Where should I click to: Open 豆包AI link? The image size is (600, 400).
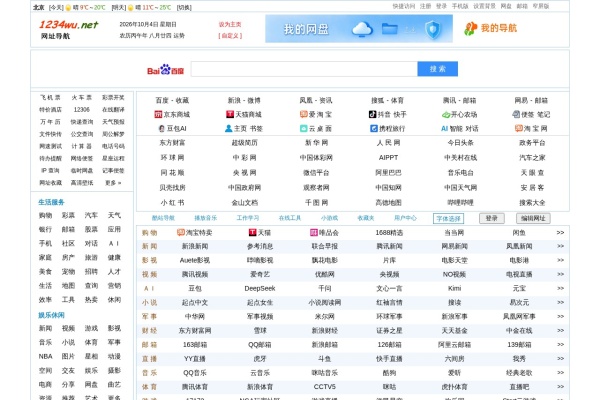pos(172,129)
